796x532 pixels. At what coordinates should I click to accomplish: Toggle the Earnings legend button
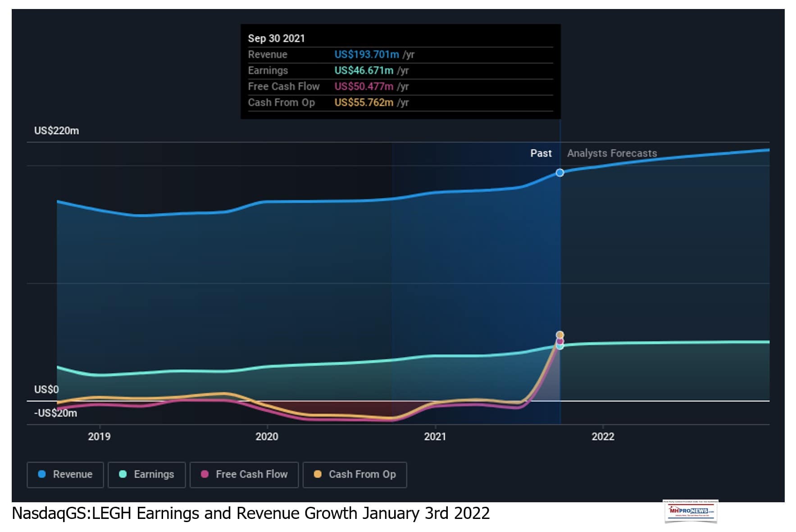pos(147,474)
